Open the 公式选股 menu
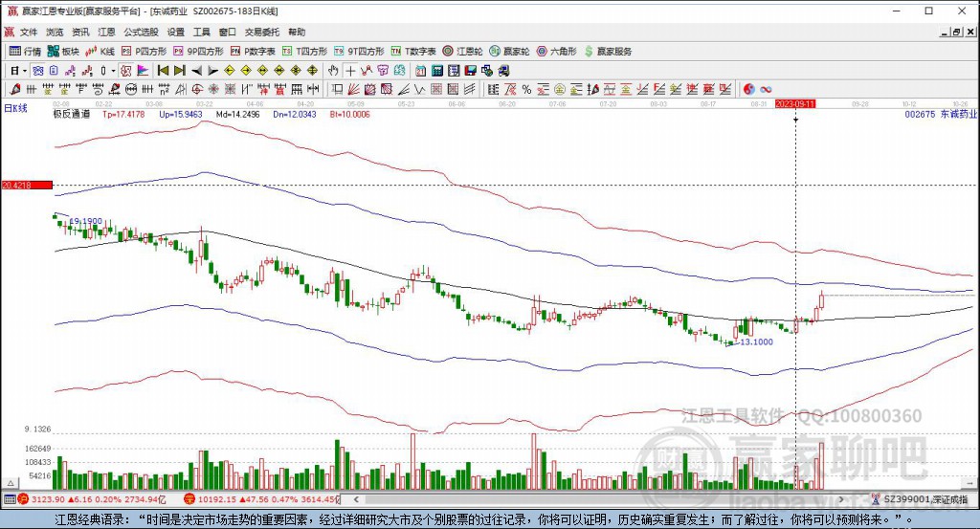 (x=141, y=32)
